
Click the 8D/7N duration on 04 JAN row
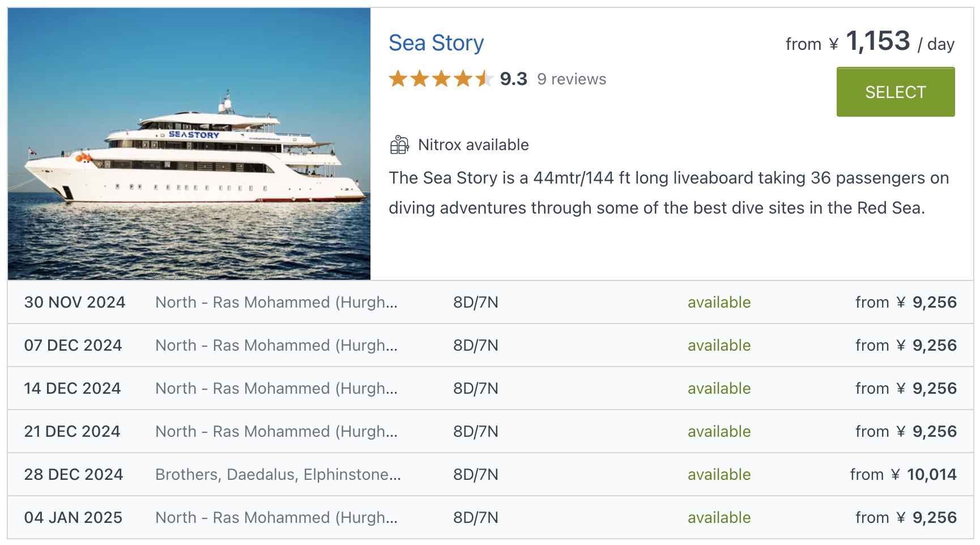475,518
